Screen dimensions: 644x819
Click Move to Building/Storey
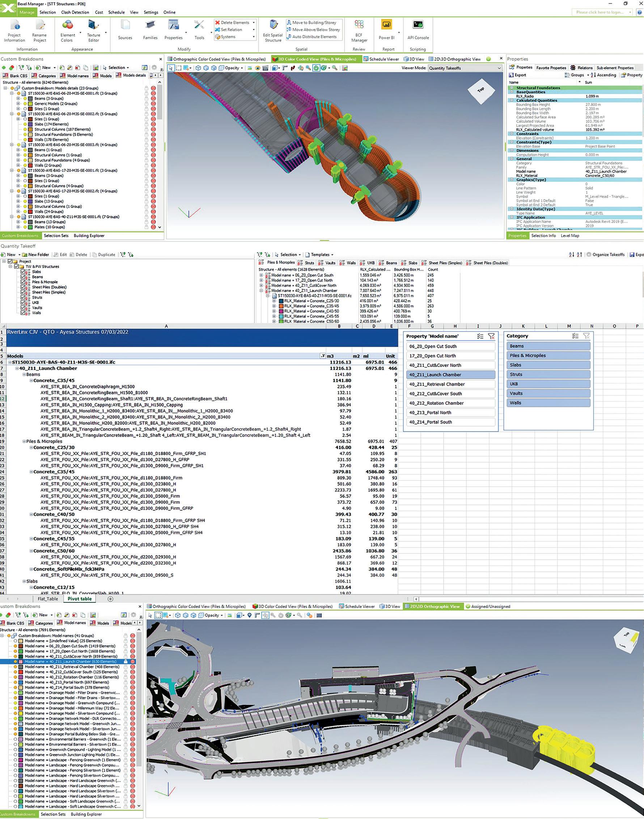click(312, 23)
